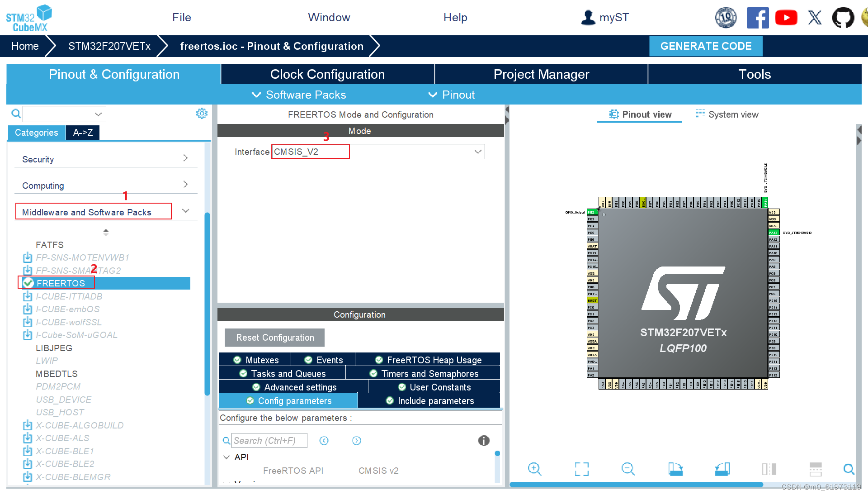Open the STM32CubeMX GitHub page icon
868x495 pixels.
tap(843, 18)
